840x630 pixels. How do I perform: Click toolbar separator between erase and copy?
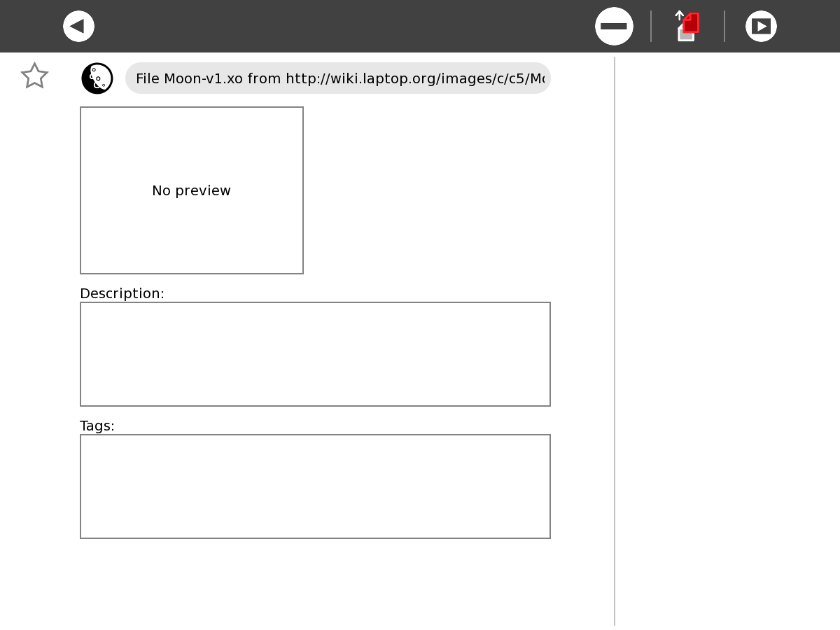coord(651,27)
